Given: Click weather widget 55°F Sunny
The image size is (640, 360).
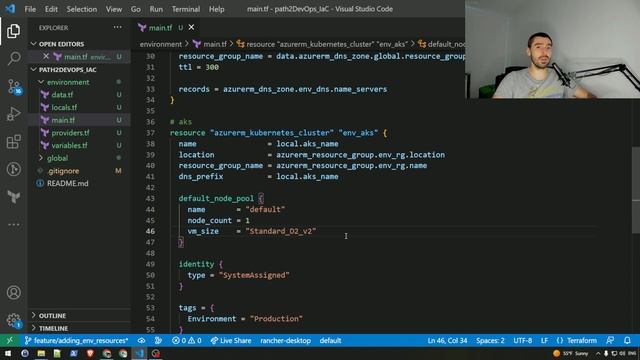Looking at the screenshot, I should click(x=571, y=353).
